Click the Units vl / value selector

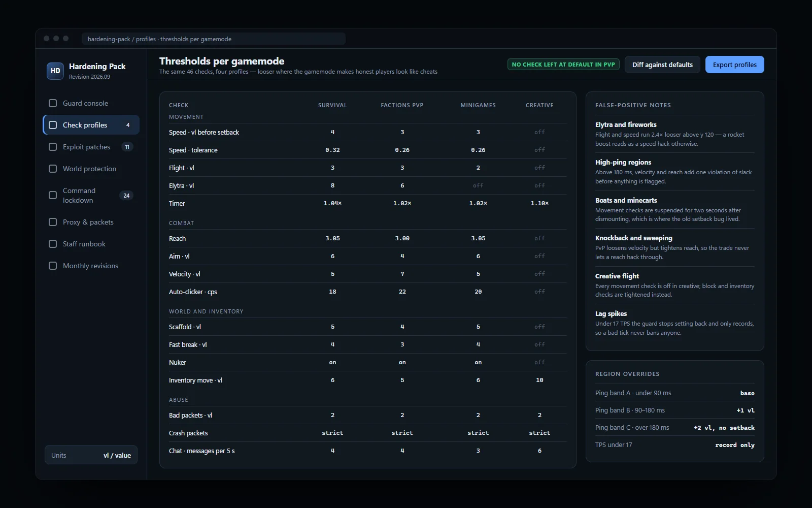coord(91,455)
